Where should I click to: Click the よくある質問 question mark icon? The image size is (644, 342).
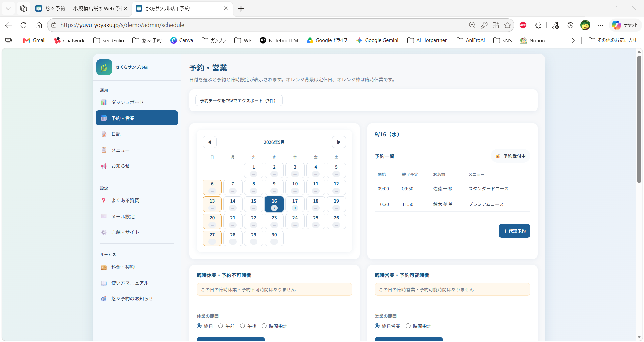click(104, 201)
